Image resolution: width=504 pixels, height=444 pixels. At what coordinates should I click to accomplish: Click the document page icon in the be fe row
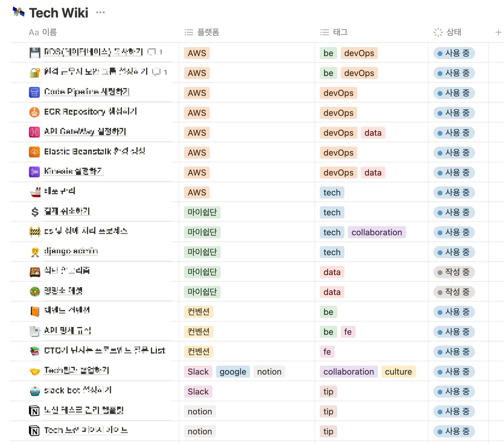point(35,331)
